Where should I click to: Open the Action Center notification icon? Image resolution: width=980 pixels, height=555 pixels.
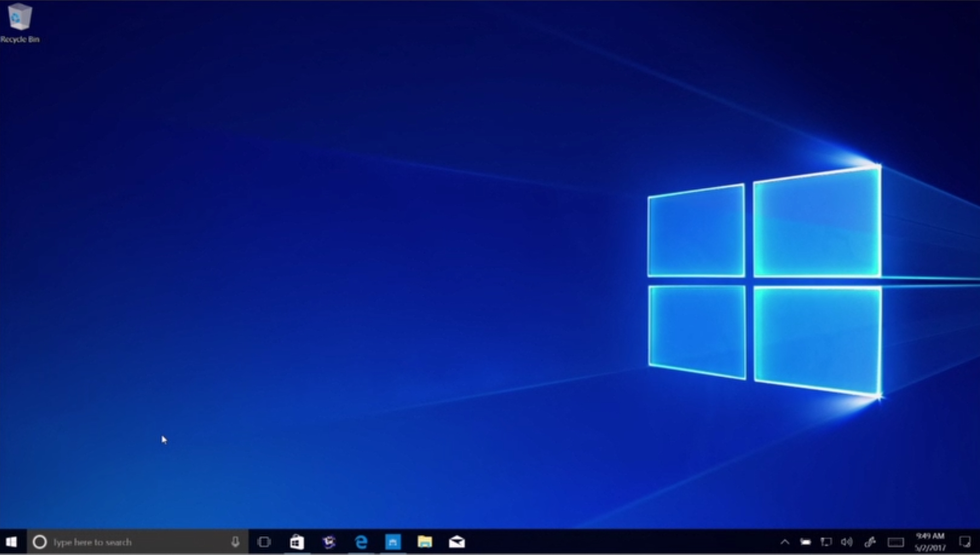coord(965,542)
